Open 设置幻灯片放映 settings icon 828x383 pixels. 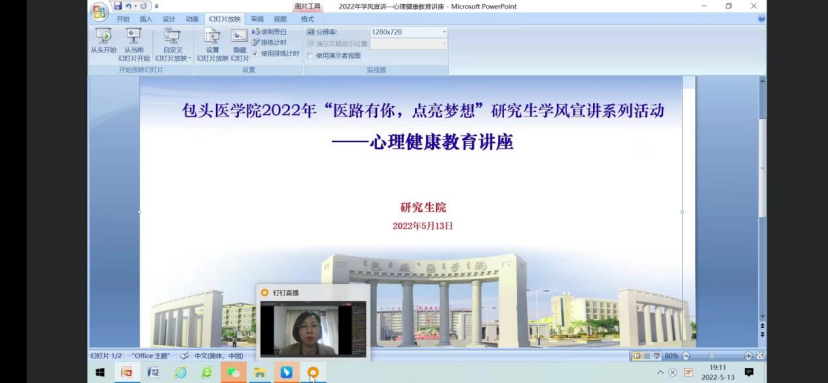(x=212, y=45)
